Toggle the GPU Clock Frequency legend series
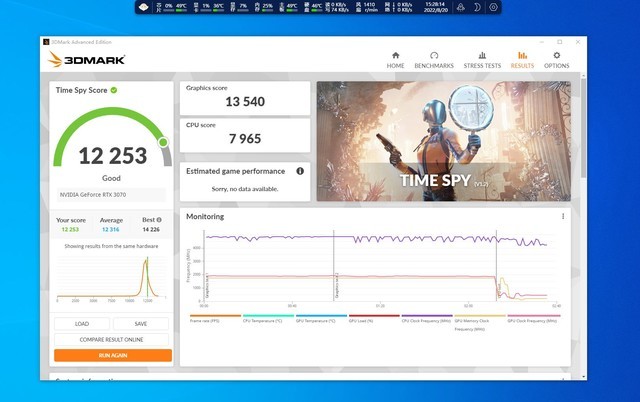The image size is (640, 402). [x=533, y=319]
